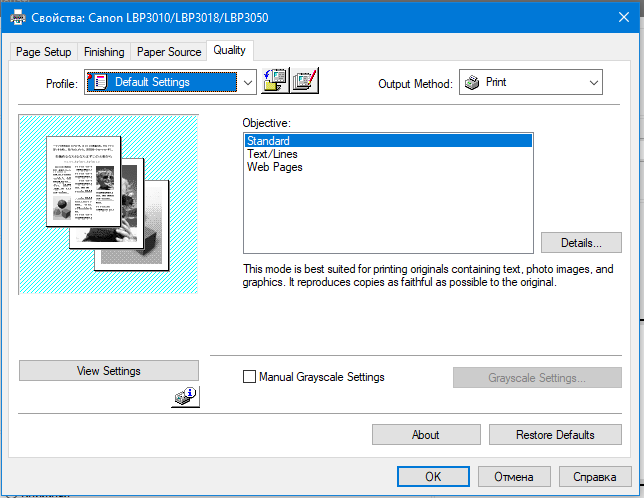Viewport: 644px width, 498px height.
Task: Click the View Settings button
Action: point(109,371)
